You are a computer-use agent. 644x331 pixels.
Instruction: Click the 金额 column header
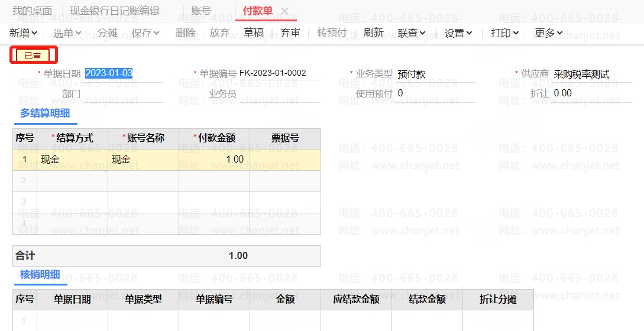coord(286,300)
